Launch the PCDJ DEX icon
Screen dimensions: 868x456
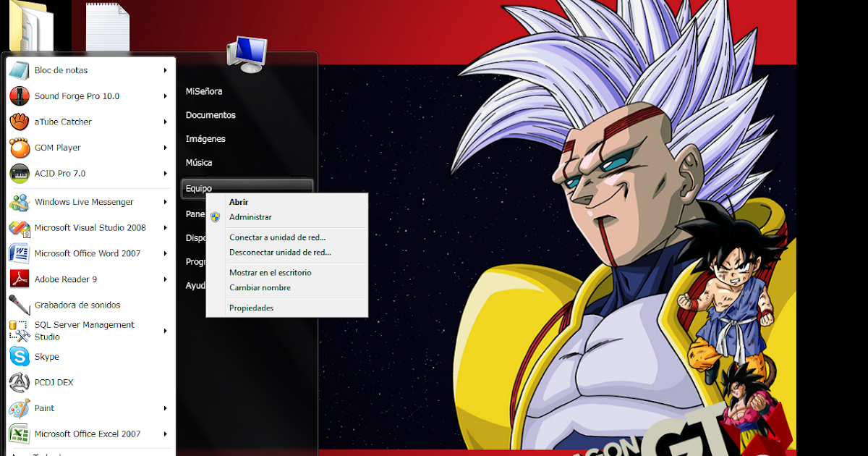pos(19,382)
